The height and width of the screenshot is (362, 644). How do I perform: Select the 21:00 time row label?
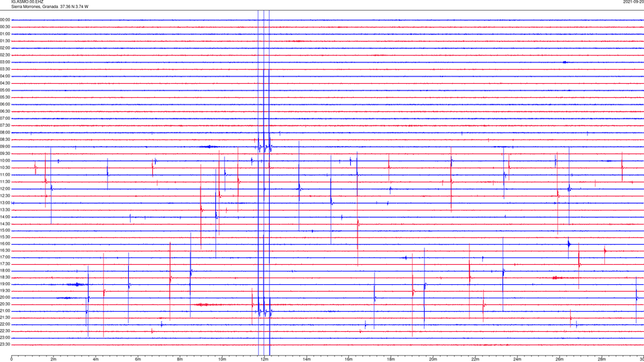tap(5, 311)
